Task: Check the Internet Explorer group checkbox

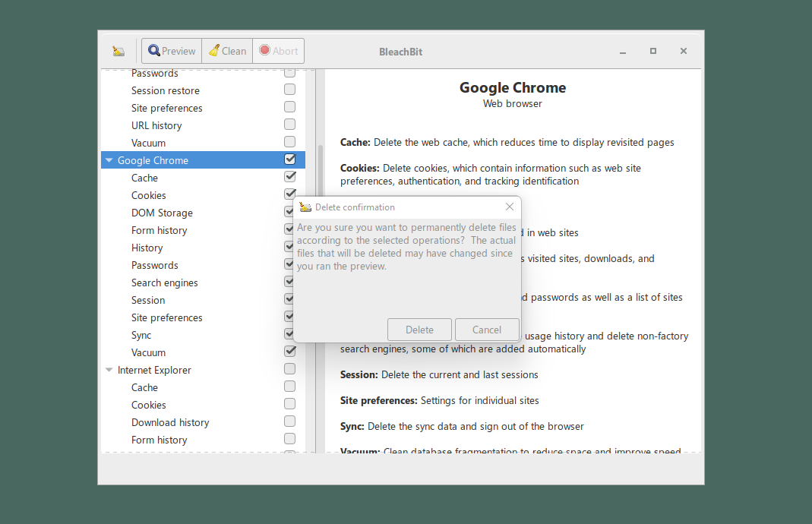Action: click(290, 368)
